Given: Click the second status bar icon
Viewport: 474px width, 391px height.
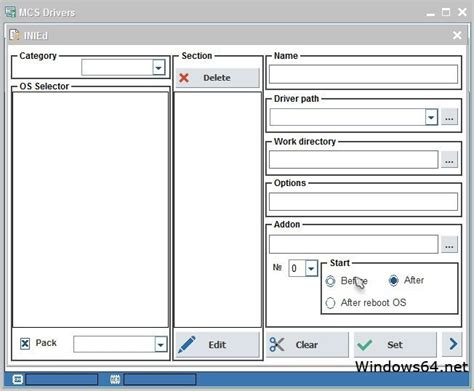Looking at the screenshot, I should [115, 379].
